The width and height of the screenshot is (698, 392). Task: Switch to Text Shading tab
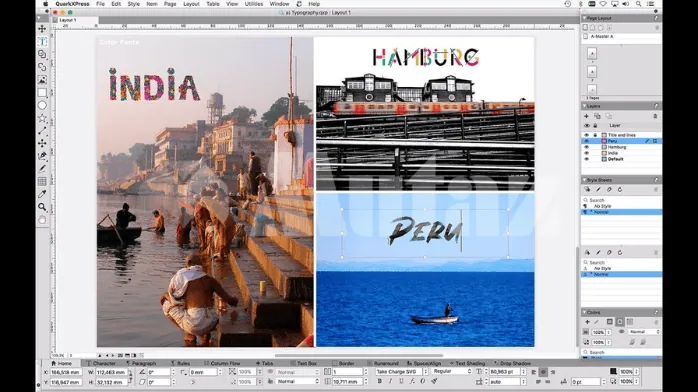(467, 364)
